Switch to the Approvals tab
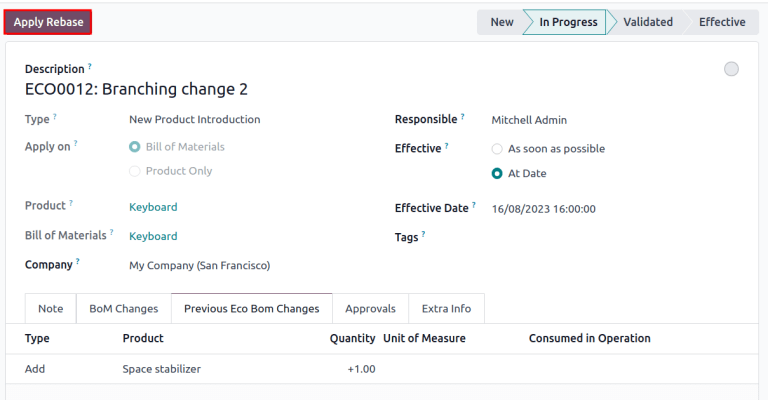The image size is (768, 400). 370,309
